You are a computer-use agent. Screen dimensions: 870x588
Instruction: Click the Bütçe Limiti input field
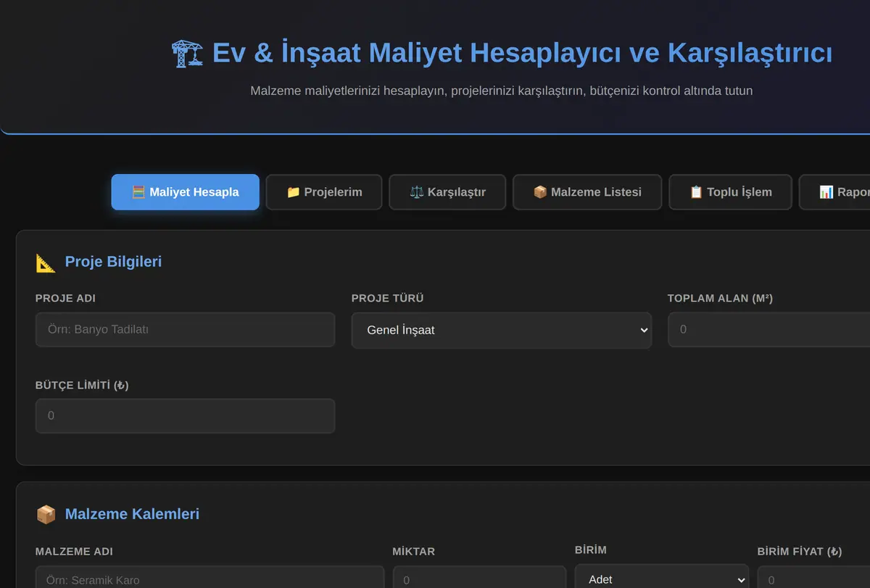185,416
